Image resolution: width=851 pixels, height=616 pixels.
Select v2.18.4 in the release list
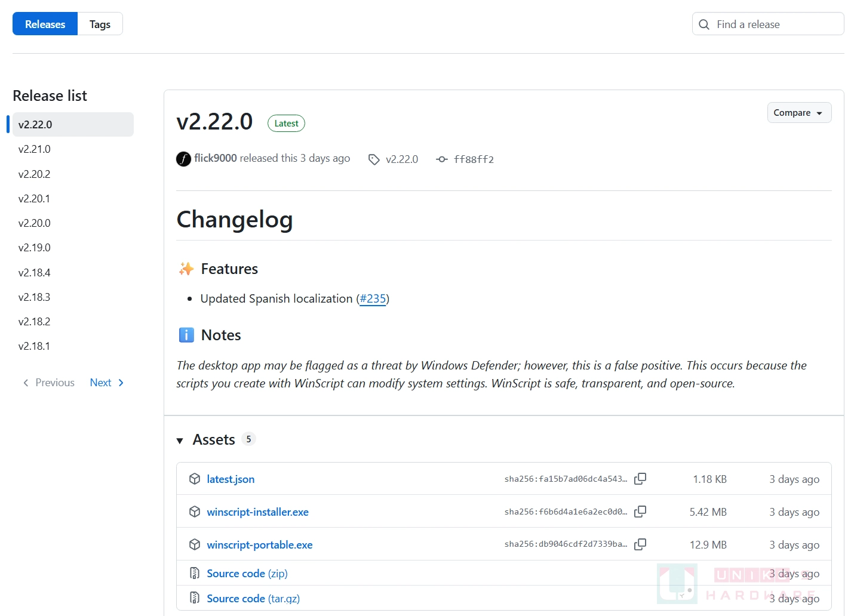tap(35, 272)
